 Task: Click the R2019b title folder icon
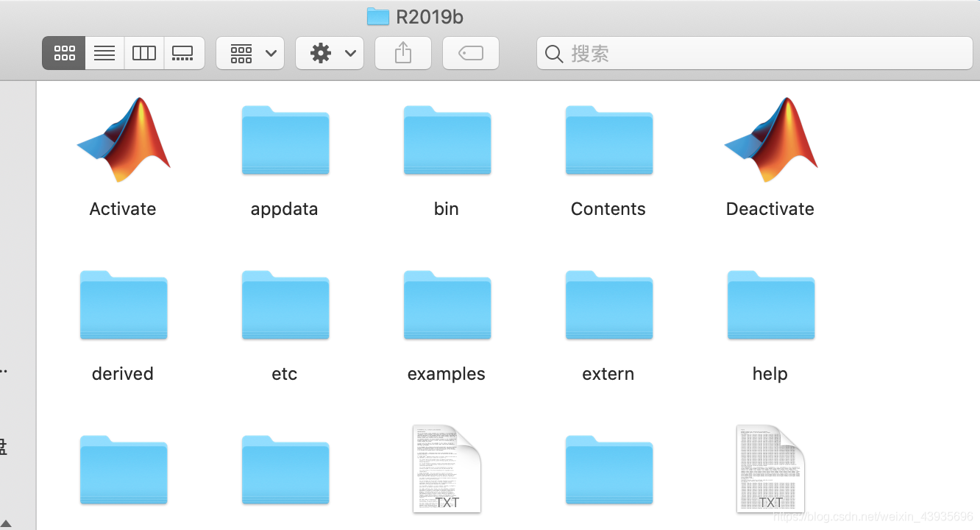pos(377,16)
